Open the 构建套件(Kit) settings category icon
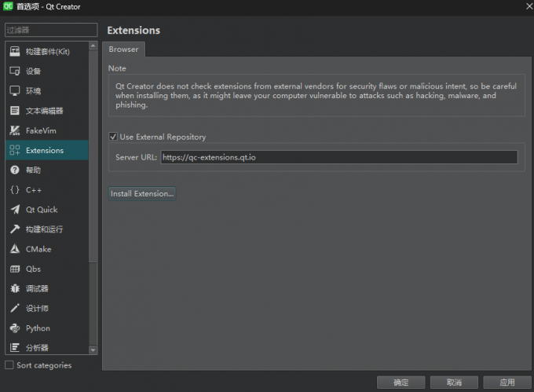534x392 pixels. (14, 51)
